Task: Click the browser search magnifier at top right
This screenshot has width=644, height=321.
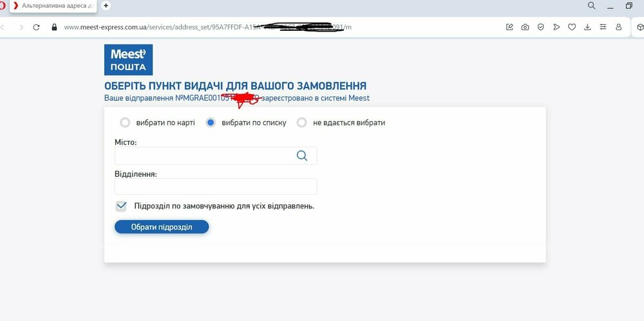Action: click(591, 6)
